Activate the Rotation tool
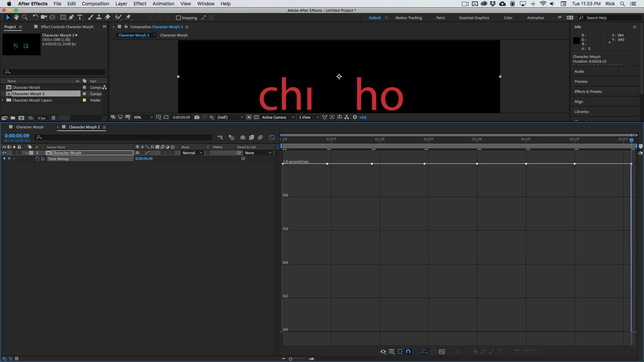The image size is (644, 362). tap(35, 17)
